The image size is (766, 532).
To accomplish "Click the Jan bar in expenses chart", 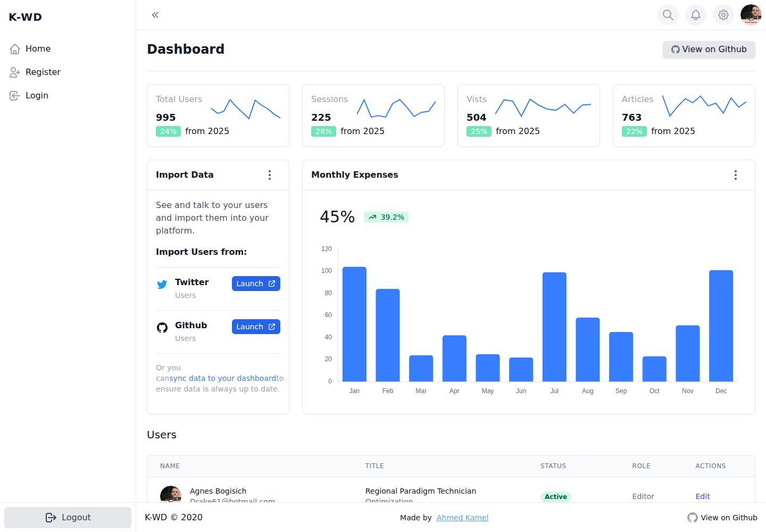I will click(x=354, y=324).
